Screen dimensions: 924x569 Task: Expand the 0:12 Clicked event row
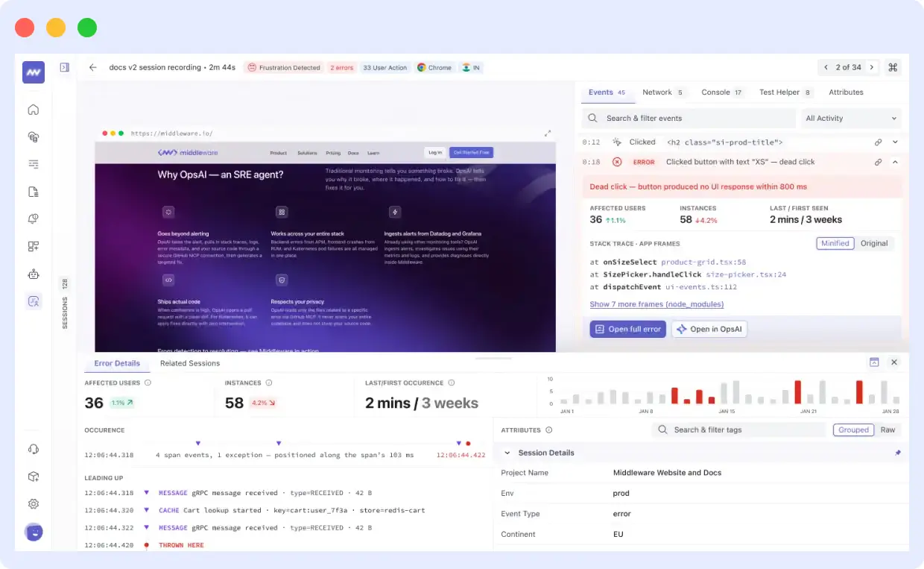(895, 142)
